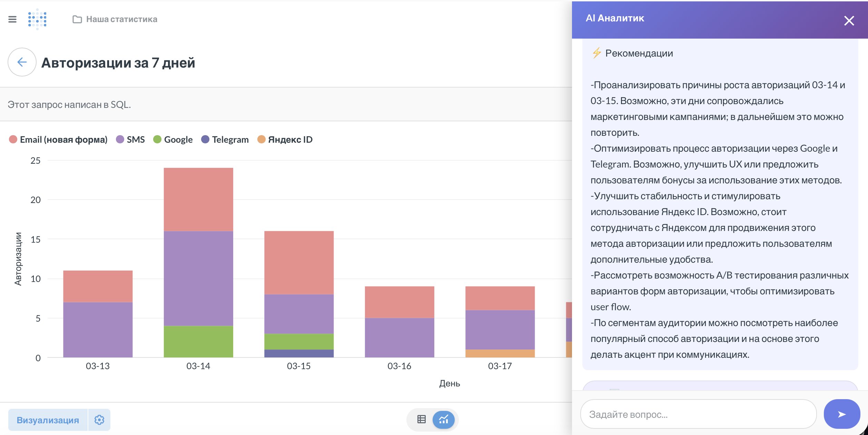Click the Визуализация button

(x=48, y=420)
